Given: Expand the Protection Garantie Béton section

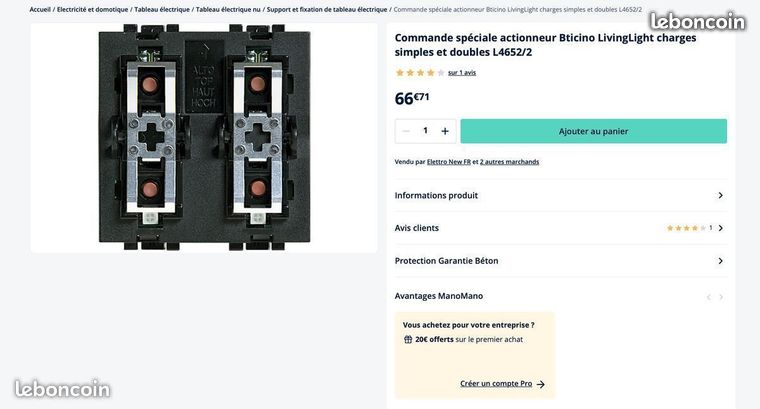Looking at the screenshot, I should click(x=720, y=261).
